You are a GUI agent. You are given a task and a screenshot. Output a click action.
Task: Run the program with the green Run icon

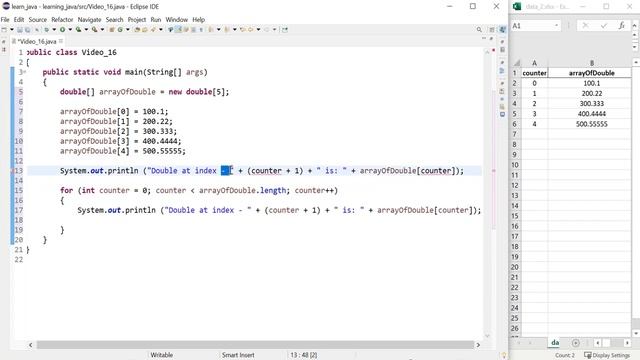62,30
